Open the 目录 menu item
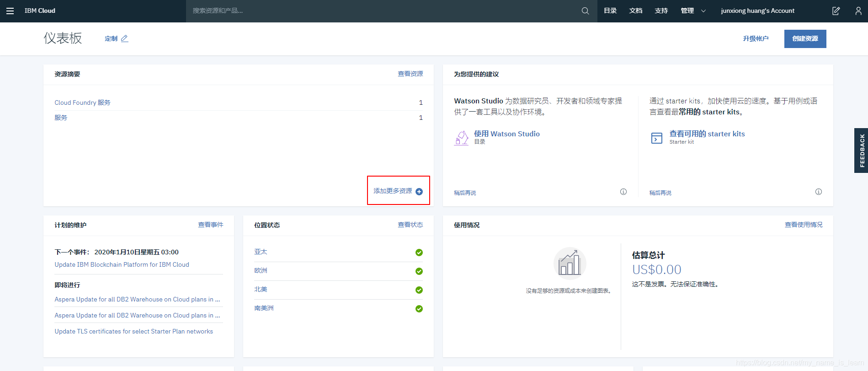Viewport: 868px width, 371px height. [x=610, y=11]
